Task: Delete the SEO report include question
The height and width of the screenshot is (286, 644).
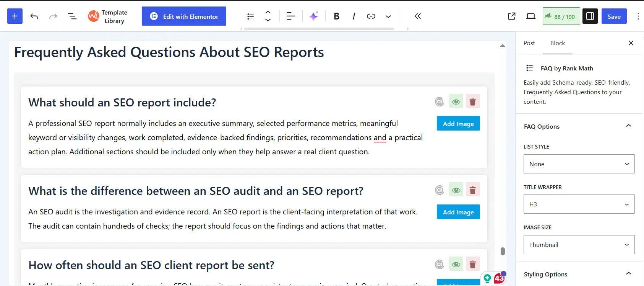Action: (x=473, y=101)
